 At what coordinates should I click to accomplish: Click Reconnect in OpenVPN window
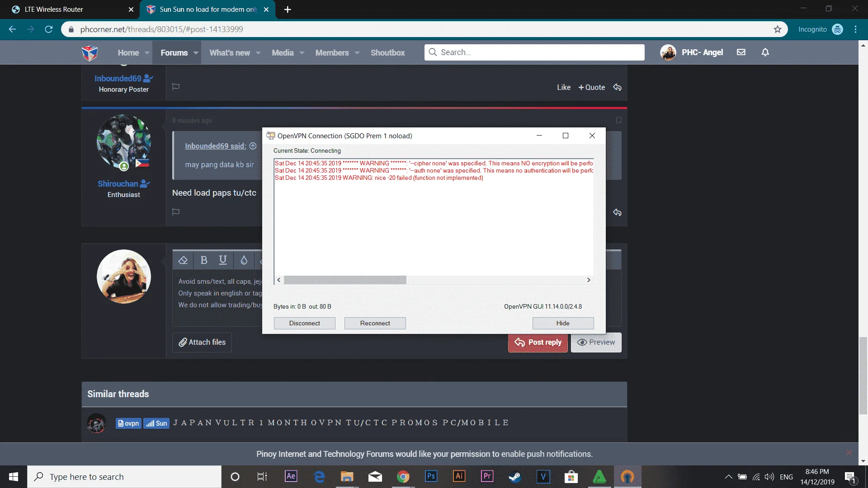pyautogui.click(x=375, y=323)
